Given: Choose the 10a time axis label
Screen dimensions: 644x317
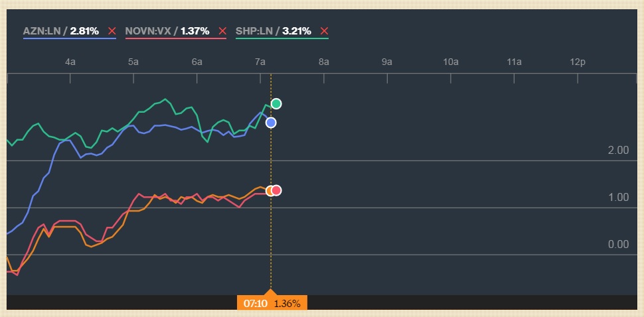Looking at the screenshot, I should 450,62.
